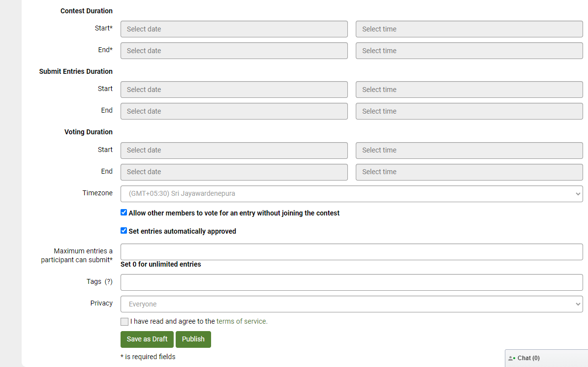588x367 pixels.
Task: Open the Privacy dropdown set to Everyone
Action: point(351,304)
